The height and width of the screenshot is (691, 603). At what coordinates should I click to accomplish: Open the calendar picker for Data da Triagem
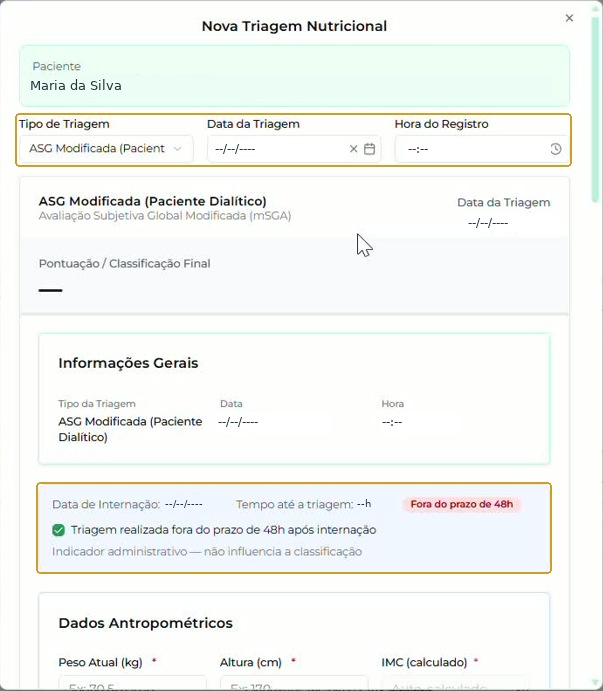[x=369, y=149]
